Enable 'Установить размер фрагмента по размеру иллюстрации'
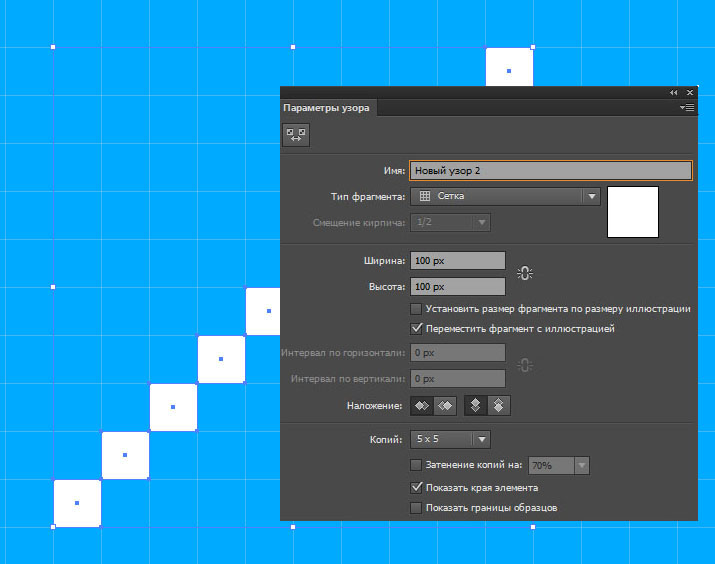This screenshot has height=564, width=715. click(x=417, y=309)
